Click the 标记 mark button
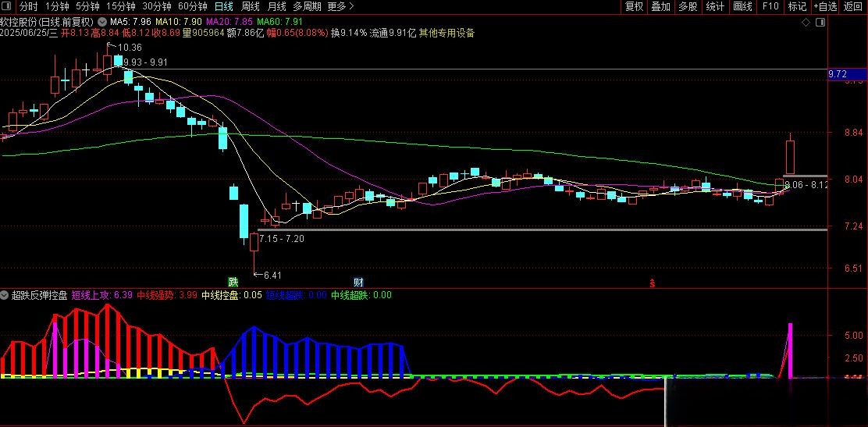Image resolution: width=868 pixels, height=427 pixels. [x=797, y=6]
